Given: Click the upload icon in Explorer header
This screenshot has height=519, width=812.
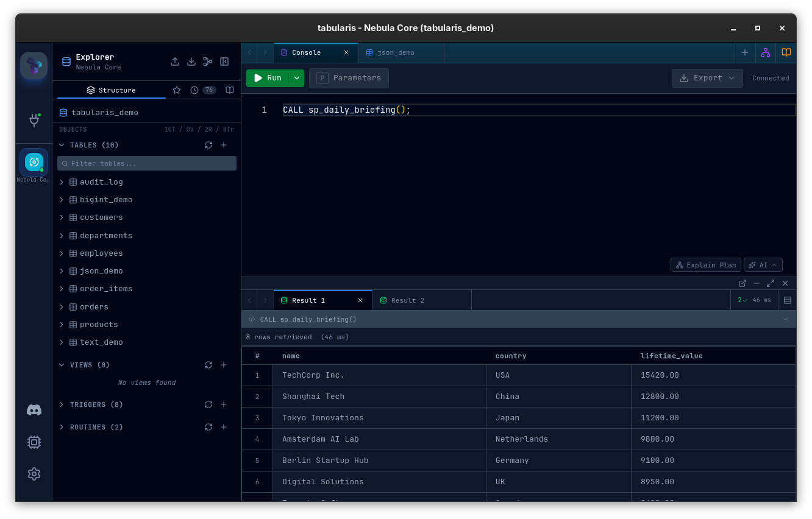Looking at the screenshot, I should point(175,62).
